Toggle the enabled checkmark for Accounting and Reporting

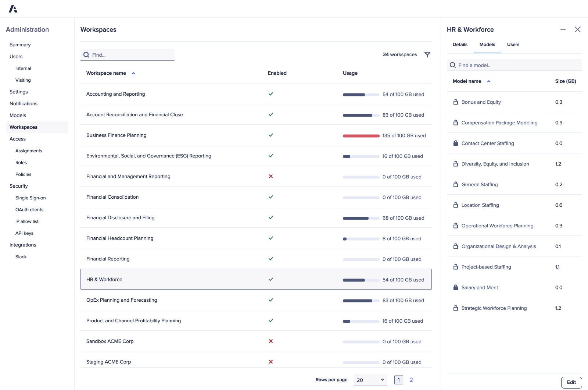tap(270, 94)
